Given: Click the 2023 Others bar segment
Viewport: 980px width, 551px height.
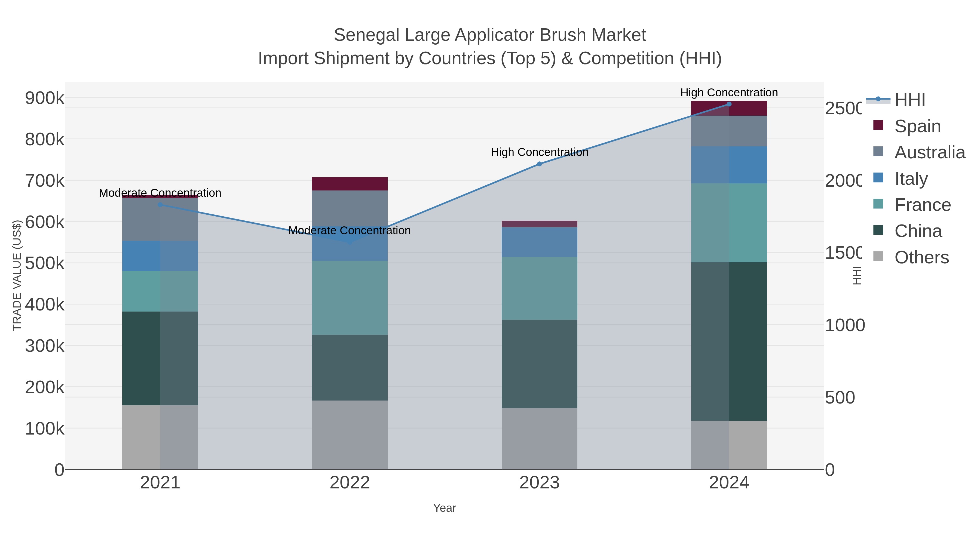Looking at the screenshot, I should point(540,438).
